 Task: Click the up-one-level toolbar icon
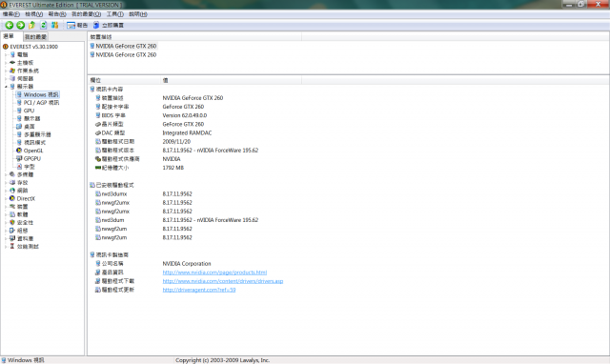pyautogui.click(x=31, y=26)
